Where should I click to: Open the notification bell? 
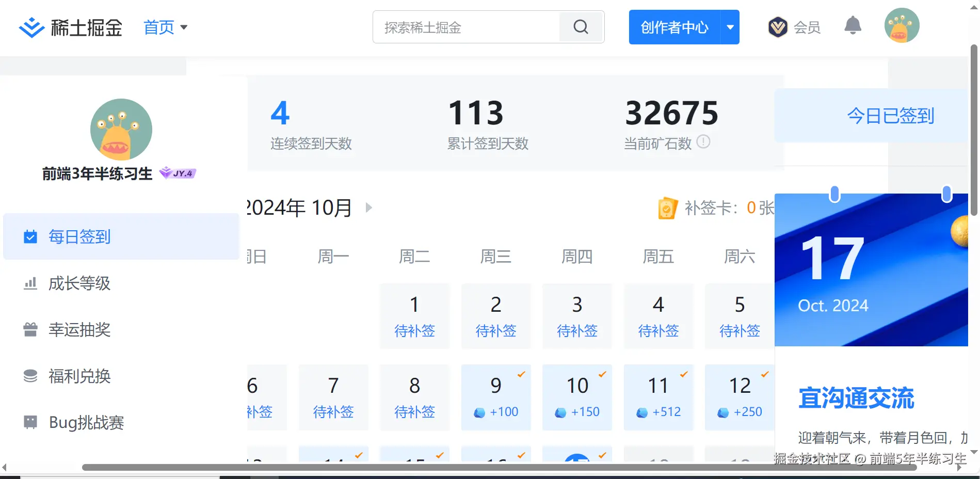click(853, 25)
